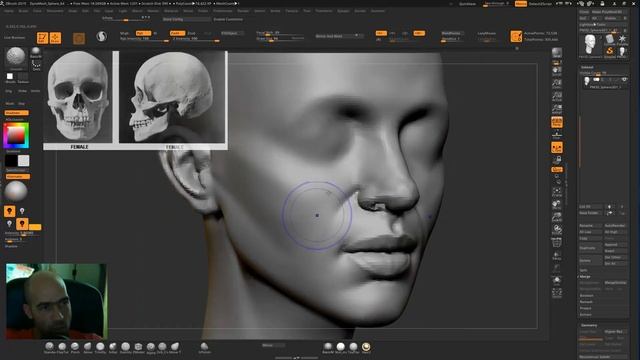Select the ClayTubes brush in bottom shelf
The image size is (640, 360).
click(x=62, y=347)
